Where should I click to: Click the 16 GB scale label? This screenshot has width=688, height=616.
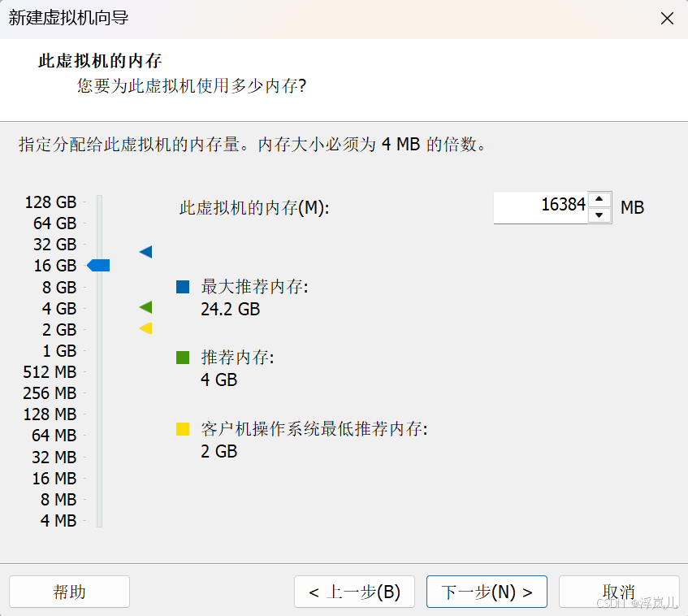[55, 266]
